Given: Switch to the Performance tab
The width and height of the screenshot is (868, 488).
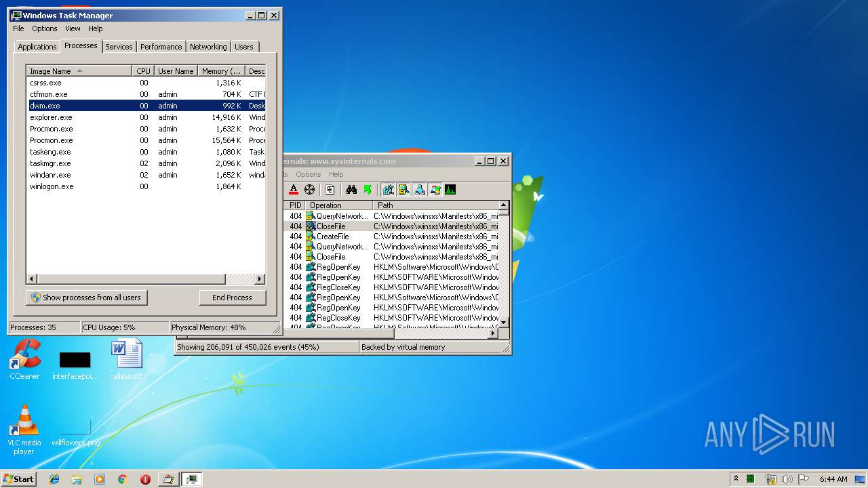Looking at the screenshot, I should 161,47.
